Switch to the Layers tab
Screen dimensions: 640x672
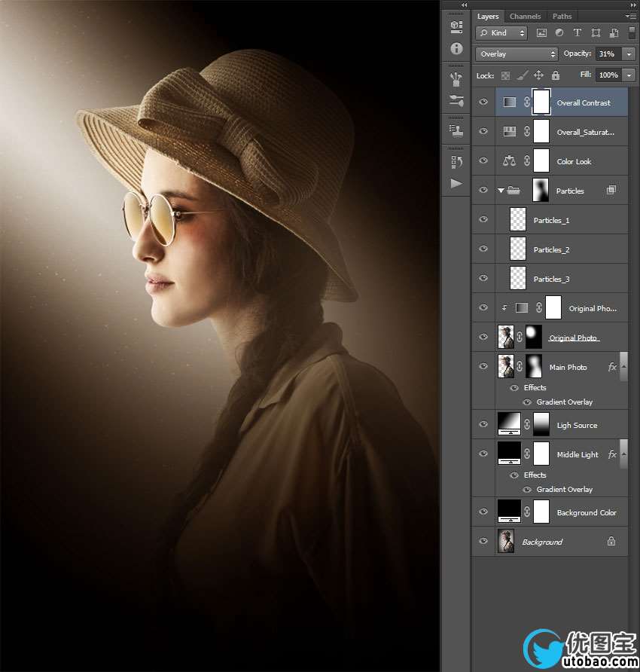point(488,17)
